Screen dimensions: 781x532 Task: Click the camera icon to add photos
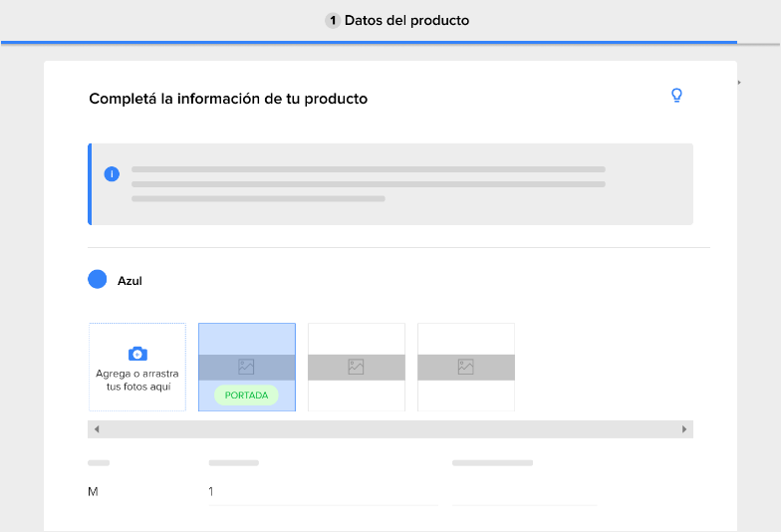coord(137,354)
